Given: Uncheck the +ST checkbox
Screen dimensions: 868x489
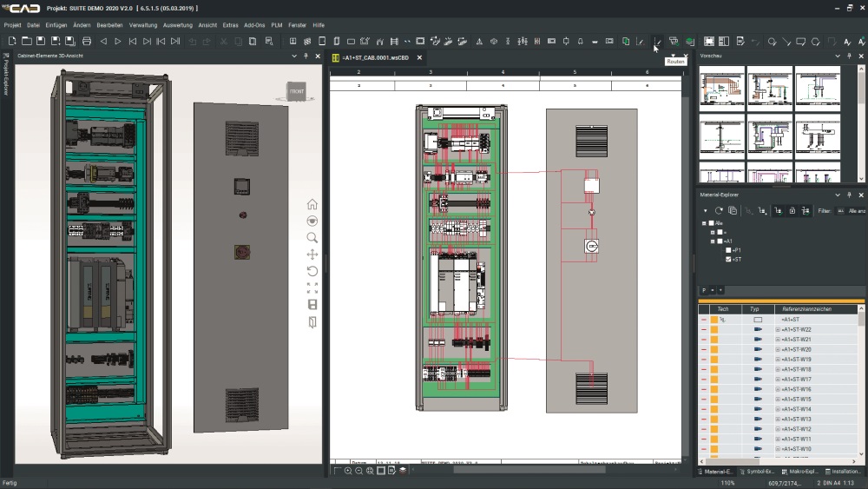Looking at the screenshot, I should [x=728, y=259].
